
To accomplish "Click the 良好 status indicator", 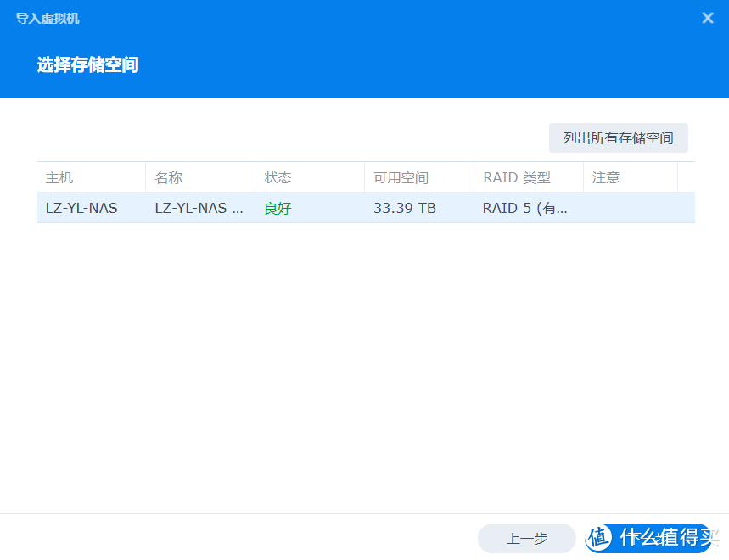I will (x=278, y=207).
